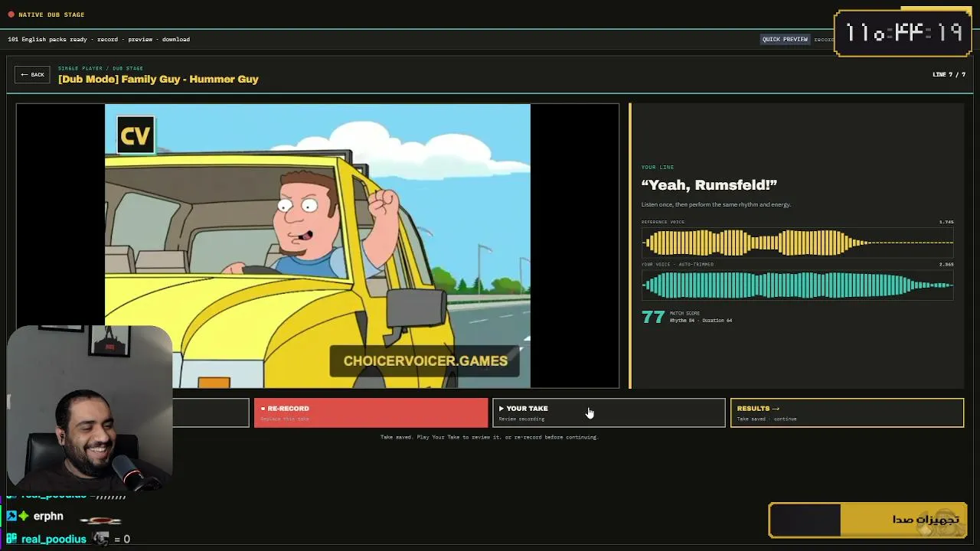Click the streamer webcam overlay

(90, 409)
